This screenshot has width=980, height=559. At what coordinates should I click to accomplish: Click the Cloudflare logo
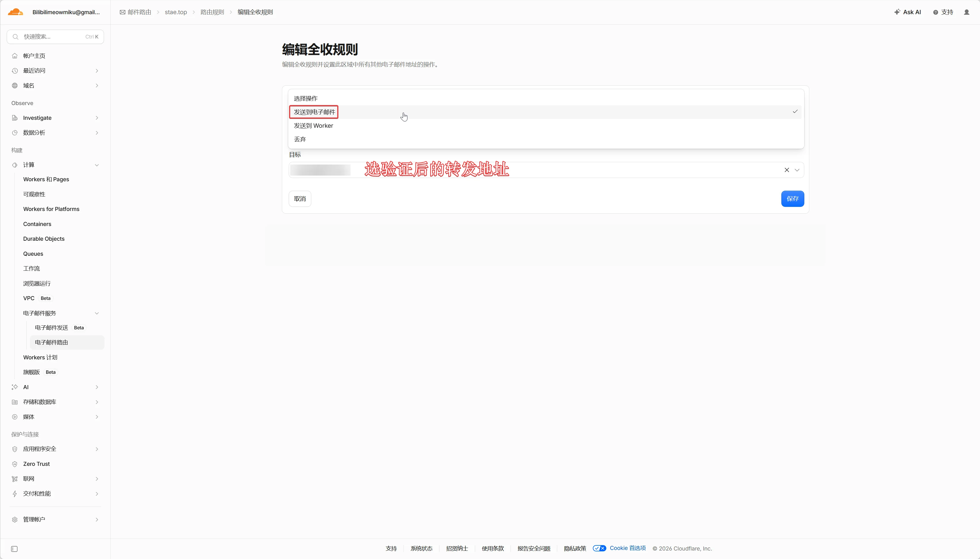tap(15, 12)
